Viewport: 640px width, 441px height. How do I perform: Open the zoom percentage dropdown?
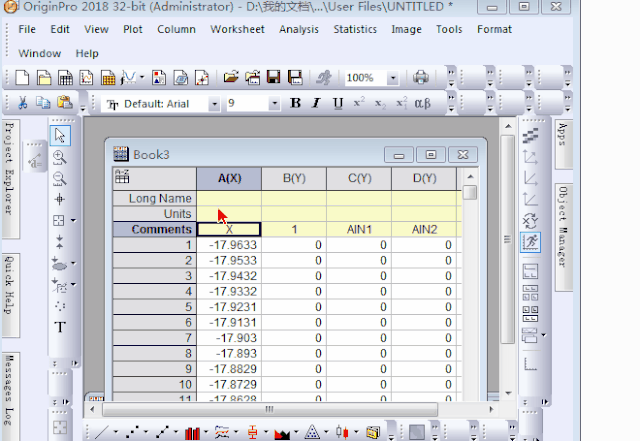[392, 78]
